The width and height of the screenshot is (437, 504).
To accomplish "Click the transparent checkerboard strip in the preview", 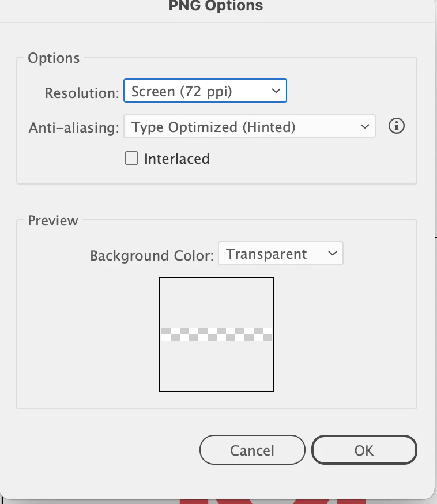I will 217,334.
